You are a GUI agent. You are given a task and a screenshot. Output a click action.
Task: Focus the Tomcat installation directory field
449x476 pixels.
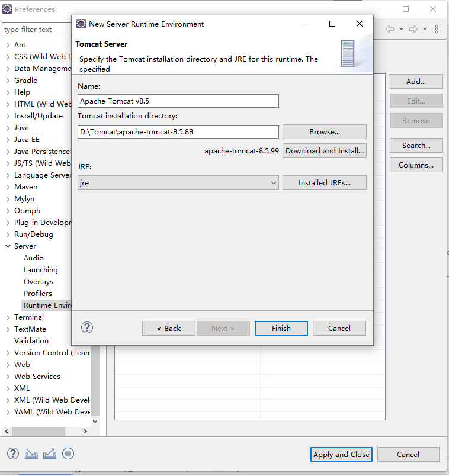click(178, 132)
